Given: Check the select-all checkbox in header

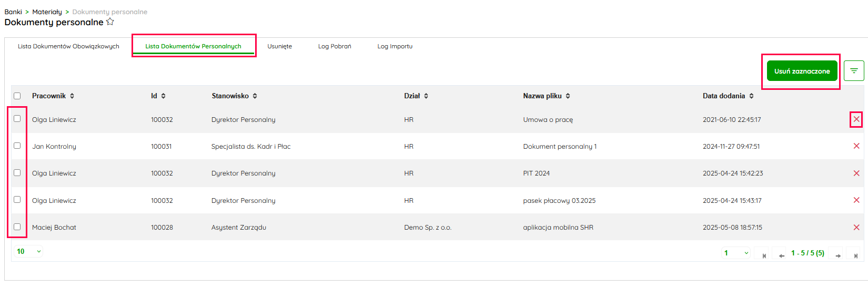Looking at the screenshot, I should (x=17, y=96).
